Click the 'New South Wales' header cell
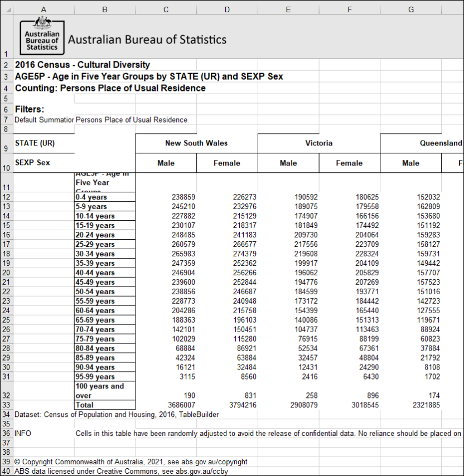The height and width of the screenshot is (476, 464). tap(196, 143)
